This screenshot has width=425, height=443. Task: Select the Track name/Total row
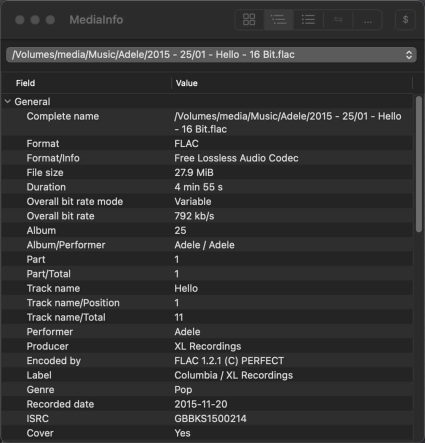(207, 317)
